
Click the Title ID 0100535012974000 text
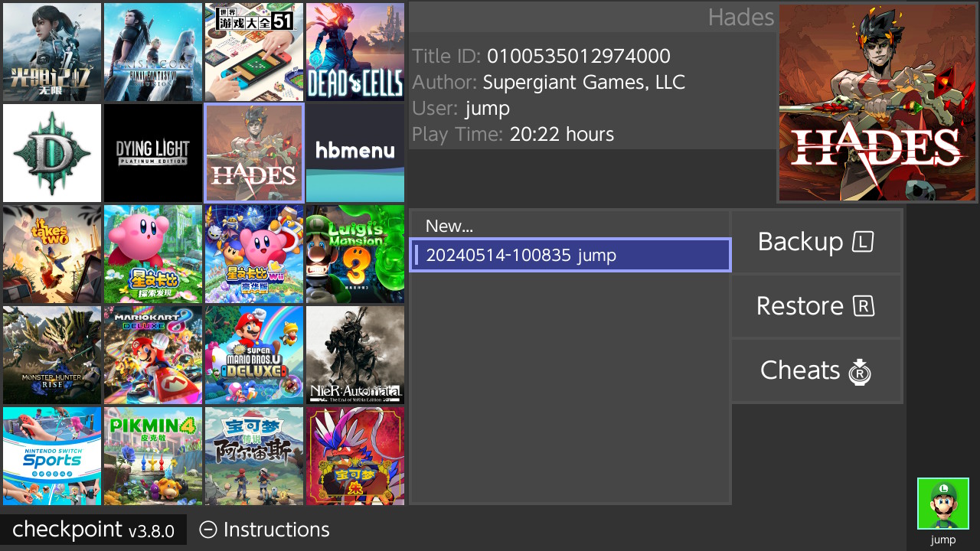point(541,56)
